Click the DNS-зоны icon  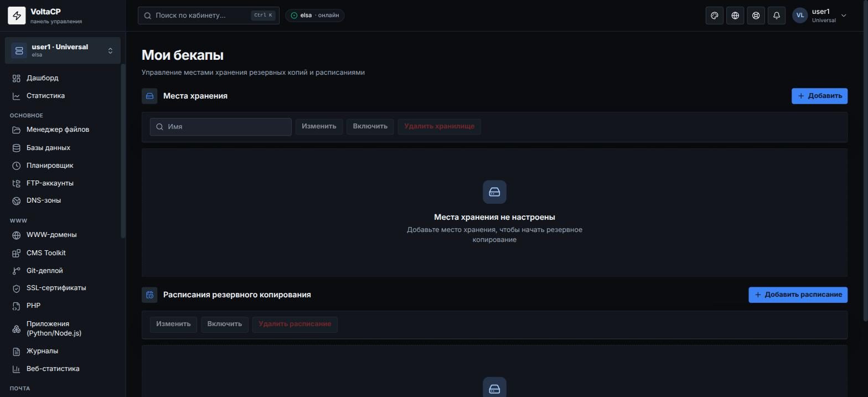17,200
